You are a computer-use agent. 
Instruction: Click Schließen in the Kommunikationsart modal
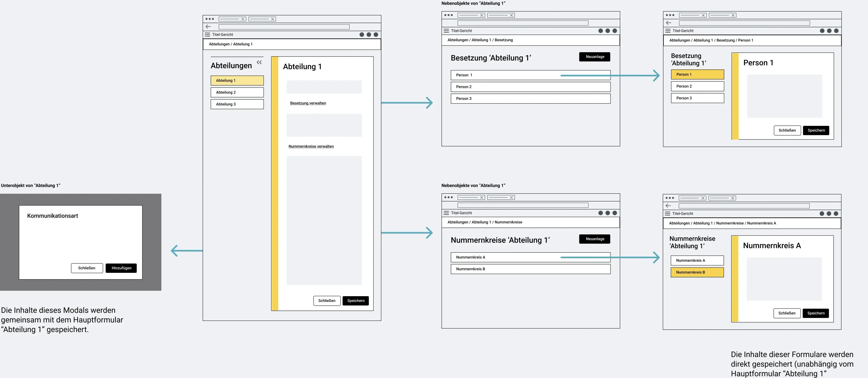tap(87, 268)
